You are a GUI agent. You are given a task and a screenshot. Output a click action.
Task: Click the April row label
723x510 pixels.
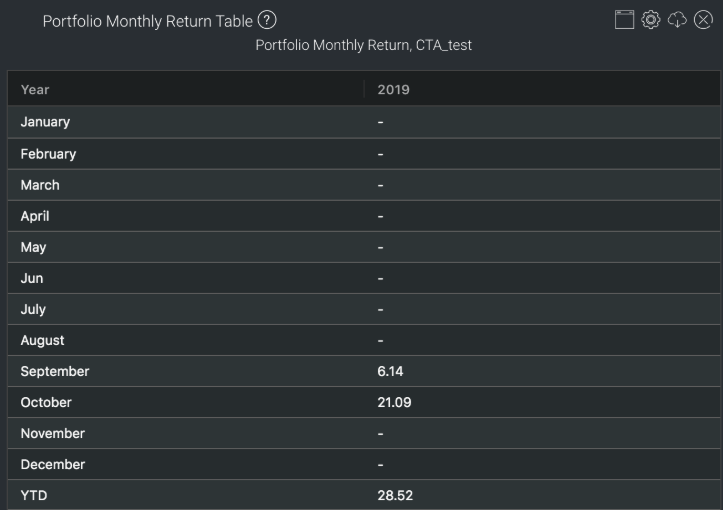tap(35, 216)
